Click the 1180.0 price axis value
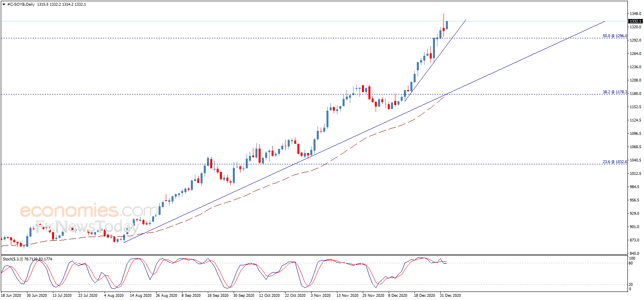644x300 pixels. [635, 94]
